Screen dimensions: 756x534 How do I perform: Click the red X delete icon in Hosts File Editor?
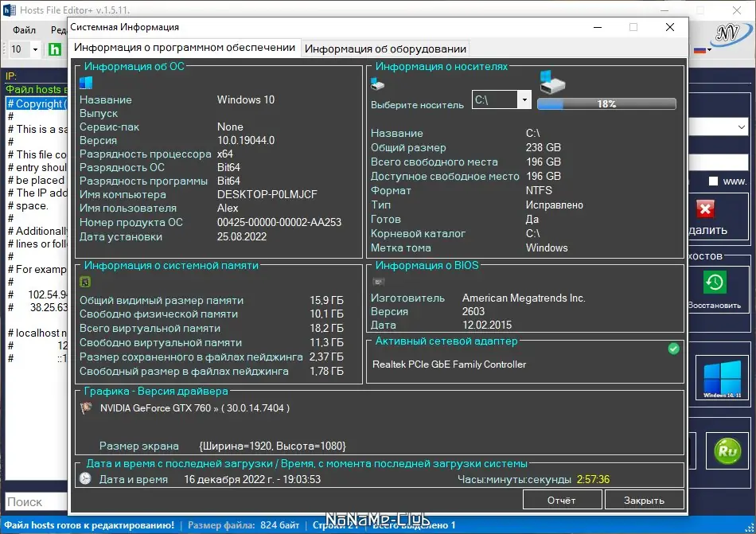pos(705,209)
